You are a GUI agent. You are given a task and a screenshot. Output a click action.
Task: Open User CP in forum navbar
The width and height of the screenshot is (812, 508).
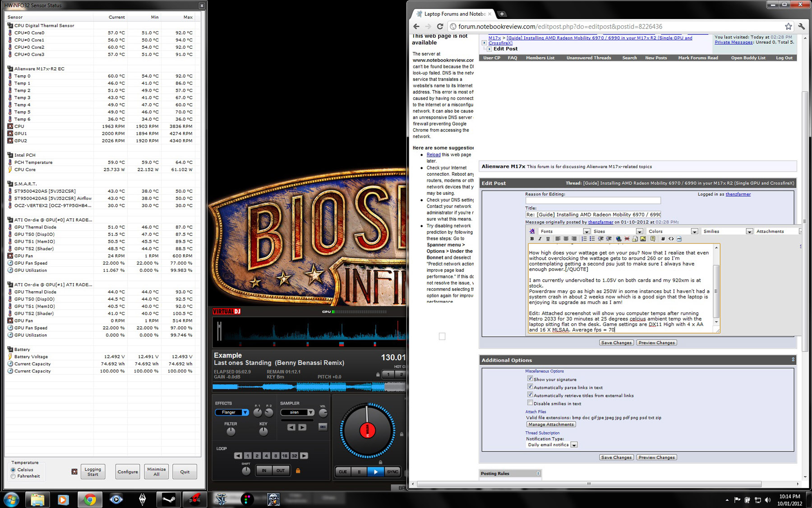[x=492, y=58]
